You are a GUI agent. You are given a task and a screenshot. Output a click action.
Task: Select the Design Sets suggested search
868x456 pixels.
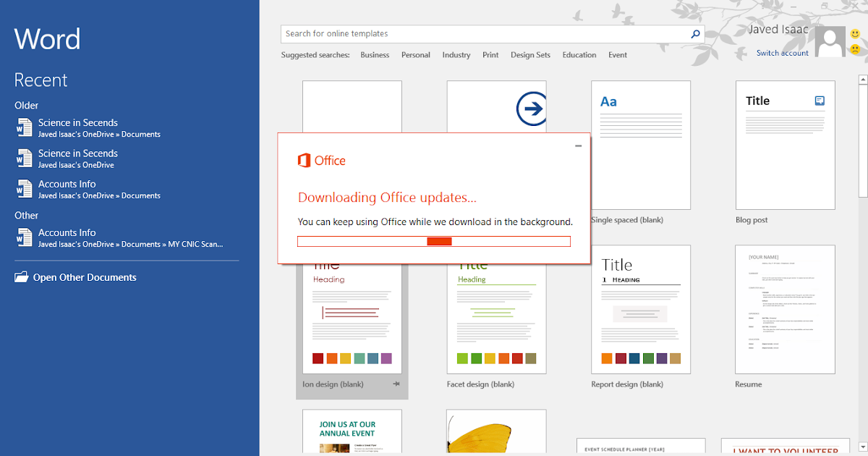(530, 55)
